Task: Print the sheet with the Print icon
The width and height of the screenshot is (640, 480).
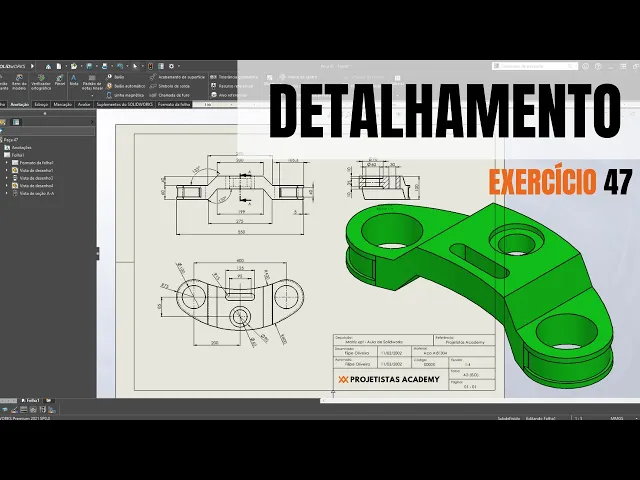Action: 104,66
